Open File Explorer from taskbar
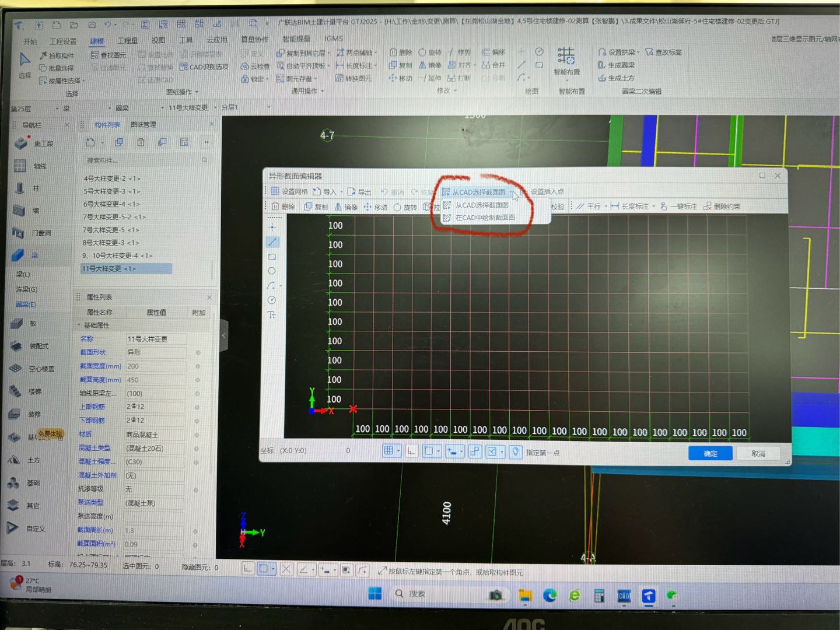Screen dimensions: 840x630 (x=525, y=595)
